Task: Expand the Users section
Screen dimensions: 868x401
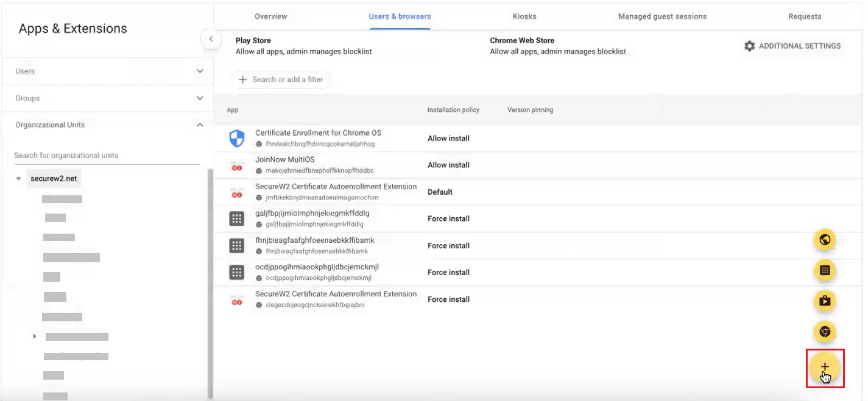Action: [x=200, y=71]
